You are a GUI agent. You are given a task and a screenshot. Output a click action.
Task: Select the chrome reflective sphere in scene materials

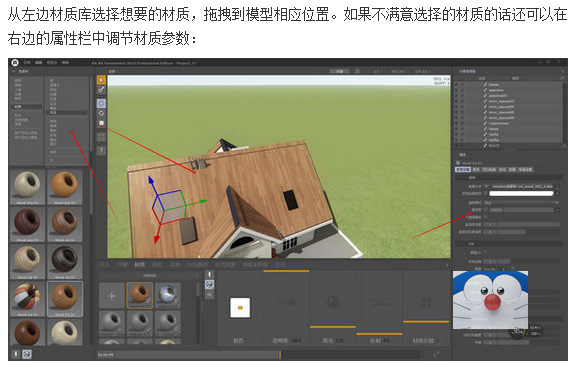point(168,295)
